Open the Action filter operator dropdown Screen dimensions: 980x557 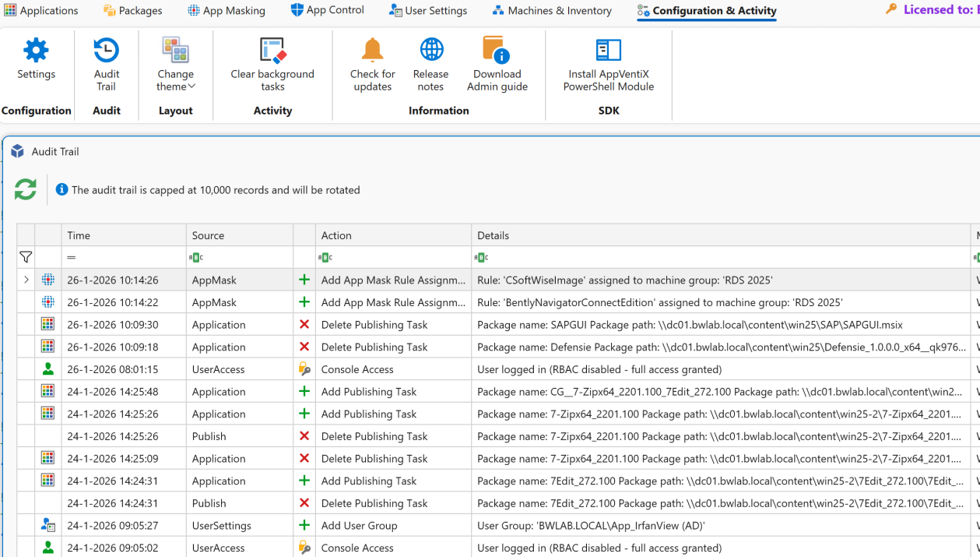325,257
